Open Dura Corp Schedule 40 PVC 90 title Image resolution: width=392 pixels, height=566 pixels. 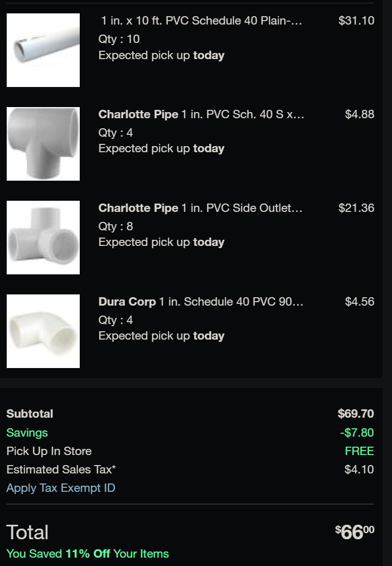[201, 302]
